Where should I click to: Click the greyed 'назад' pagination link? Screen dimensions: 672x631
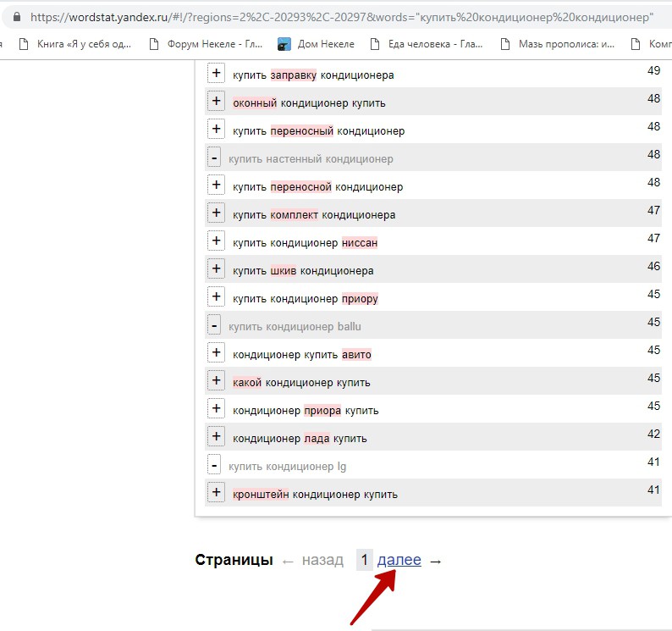tap(322, 560)
